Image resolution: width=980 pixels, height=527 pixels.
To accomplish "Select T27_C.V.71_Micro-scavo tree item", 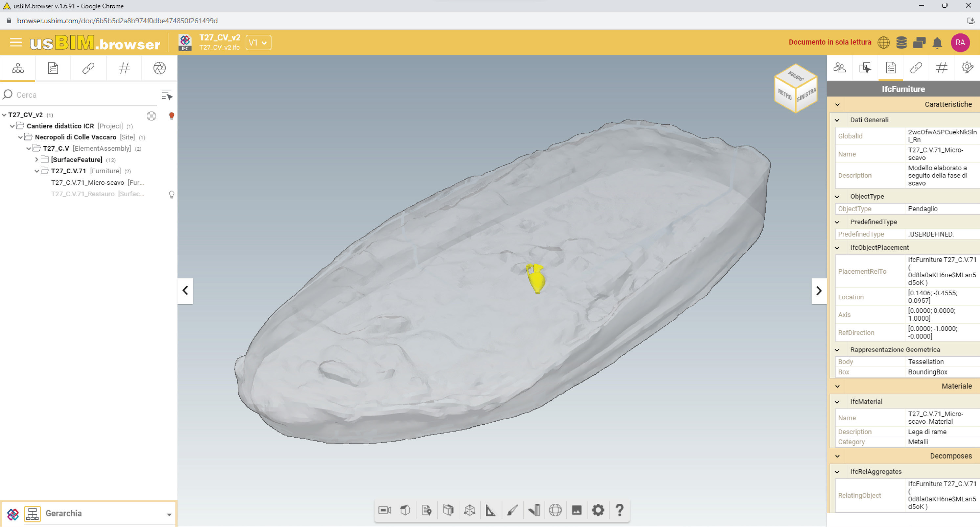I will point(87,182).
